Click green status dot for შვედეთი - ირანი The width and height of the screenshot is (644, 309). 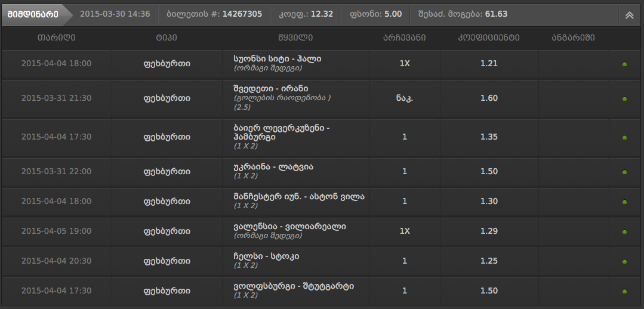tap(625, 99)
